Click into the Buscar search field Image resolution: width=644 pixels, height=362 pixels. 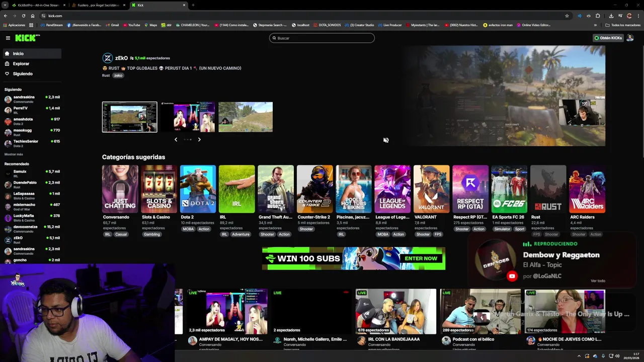pyautogui.click(x=322, y=38)
